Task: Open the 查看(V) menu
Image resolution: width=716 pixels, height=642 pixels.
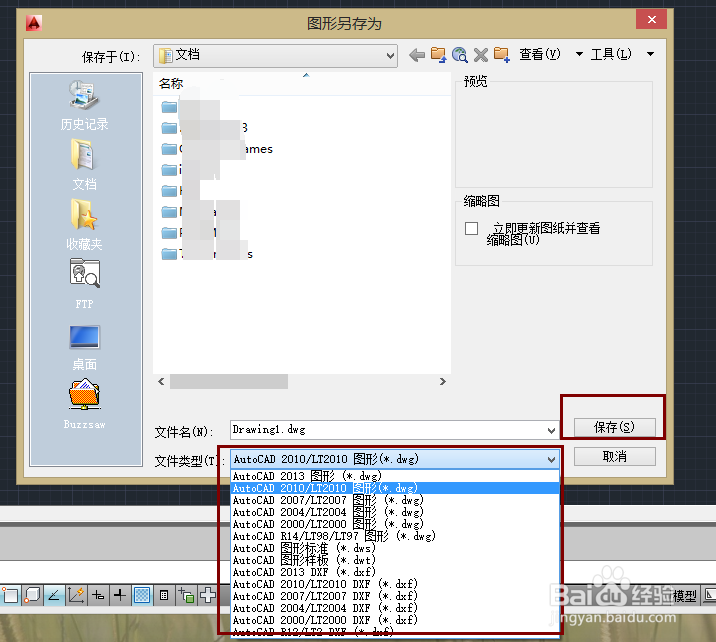Action: (x=539, y=54)
